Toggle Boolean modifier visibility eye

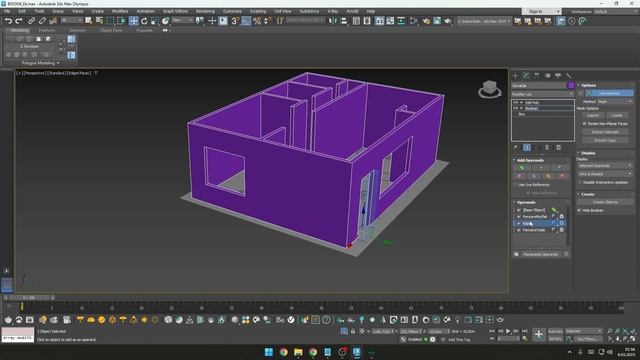coord(515,108)
